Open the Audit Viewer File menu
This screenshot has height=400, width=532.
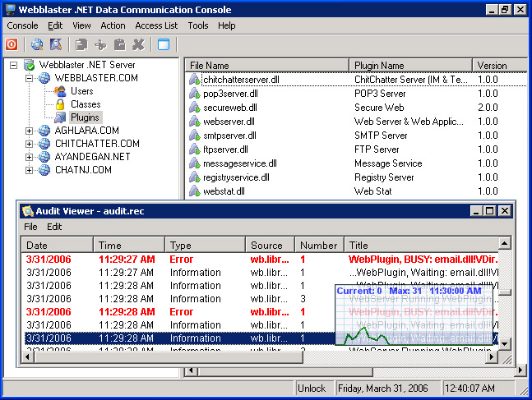(x=30, y=227)
